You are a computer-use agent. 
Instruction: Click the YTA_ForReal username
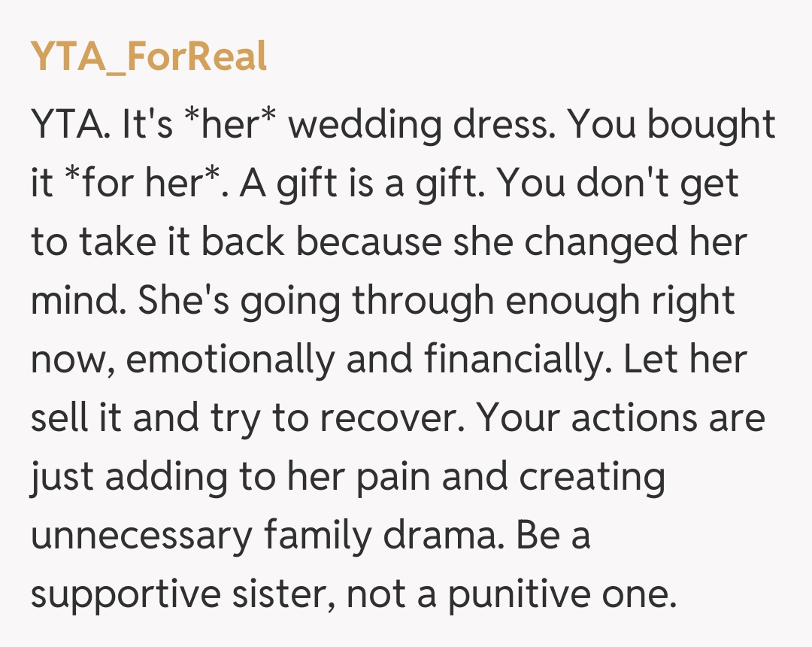pyautogui.click(x=149, y=56)
